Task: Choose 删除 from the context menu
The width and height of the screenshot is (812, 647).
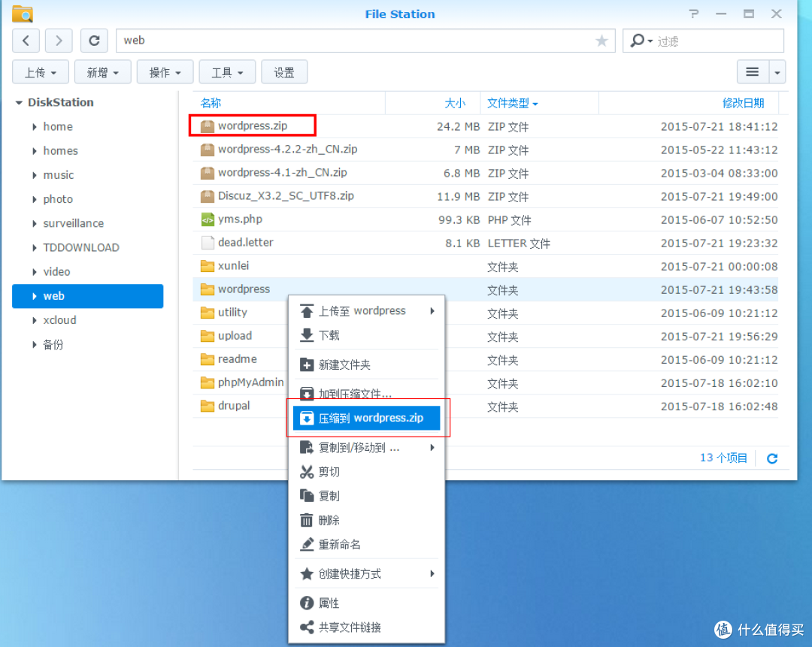Action: [366, 520]
